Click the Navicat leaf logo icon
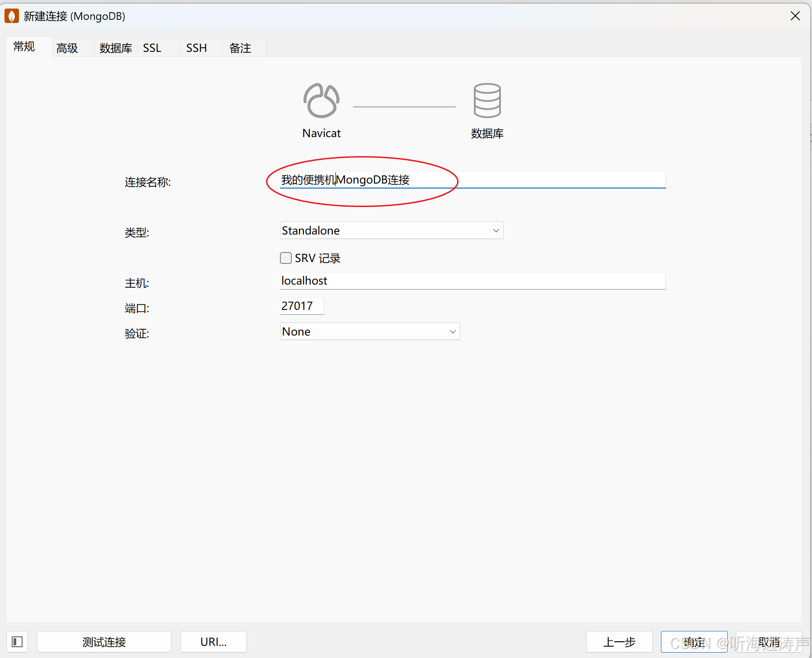The height and width of the screenshot is (658, 812). tap(321, 100)
